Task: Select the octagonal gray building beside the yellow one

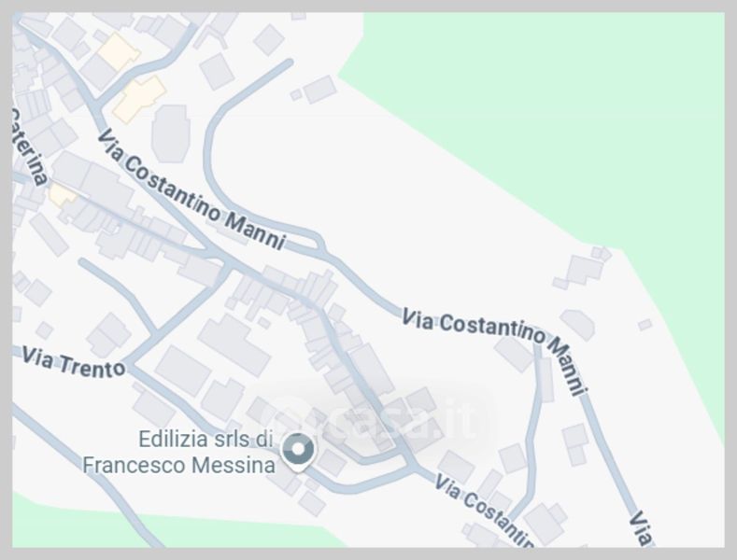Action: 171,133
